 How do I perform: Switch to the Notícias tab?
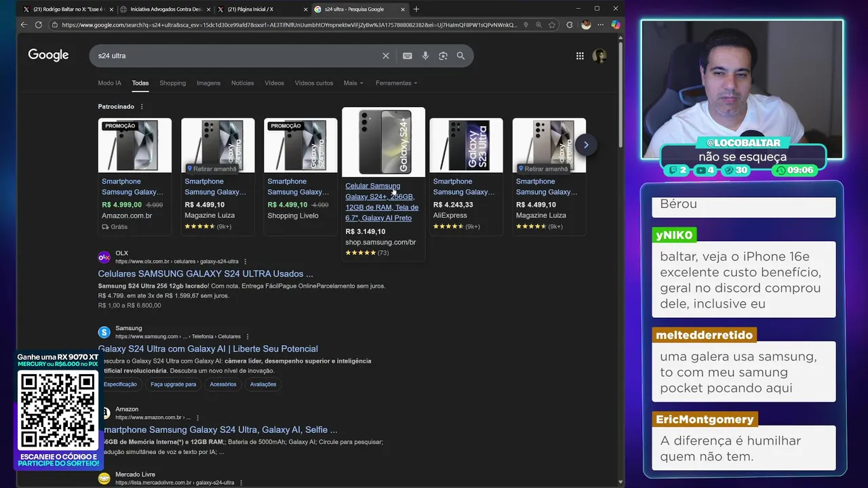point(242,83)
